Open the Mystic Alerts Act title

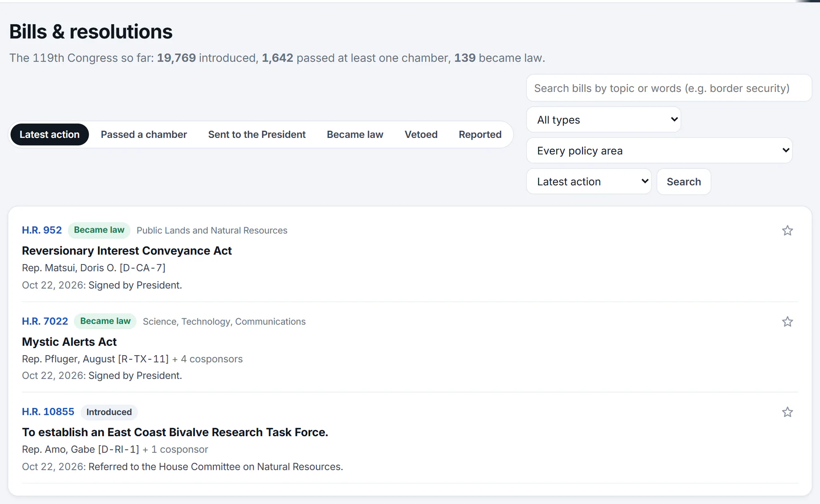(69, 341)
